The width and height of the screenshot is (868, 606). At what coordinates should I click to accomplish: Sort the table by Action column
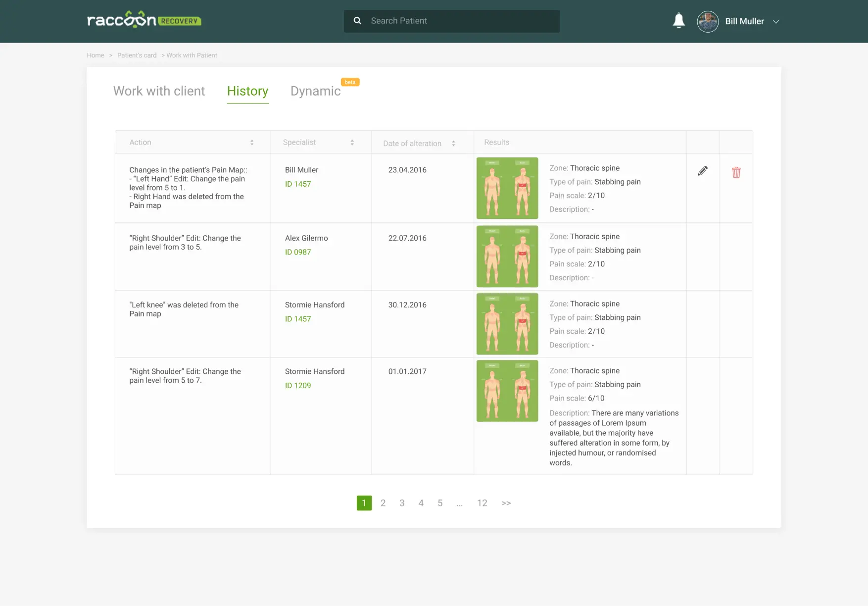[x=252, y=143]
